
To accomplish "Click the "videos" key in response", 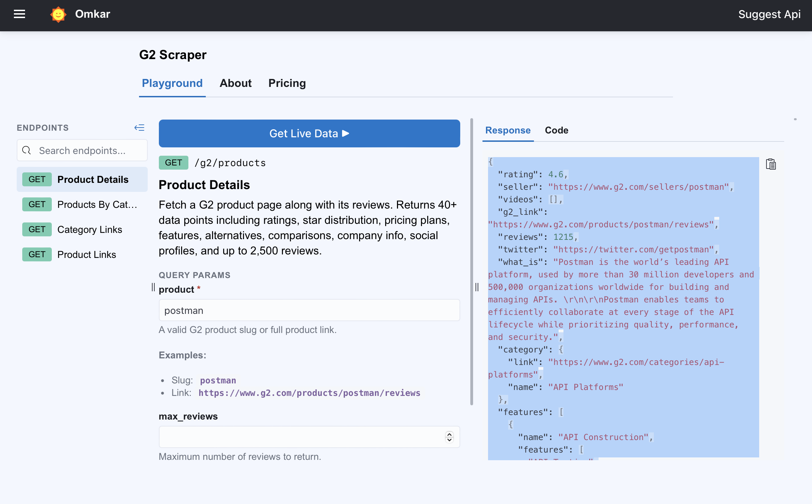I will pos(518,200).
